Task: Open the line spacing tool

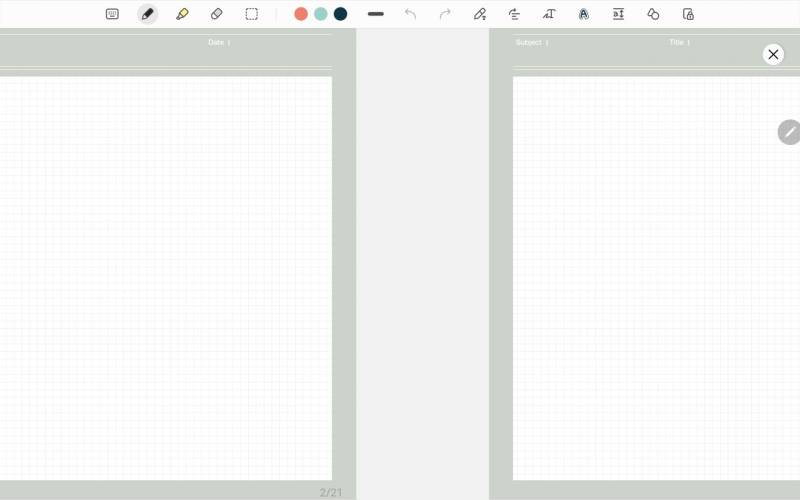Action: coord(618,14)
